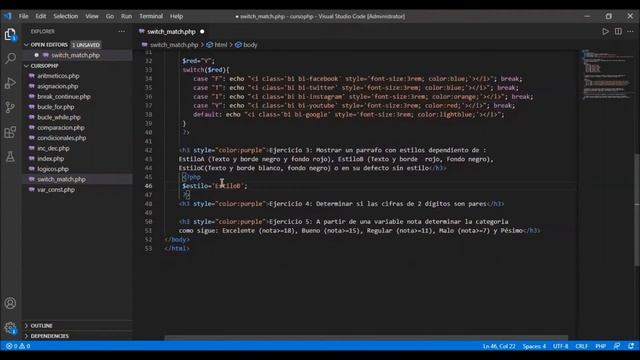Split the editor to the right

pyautogui.click(x=618, y=31)
